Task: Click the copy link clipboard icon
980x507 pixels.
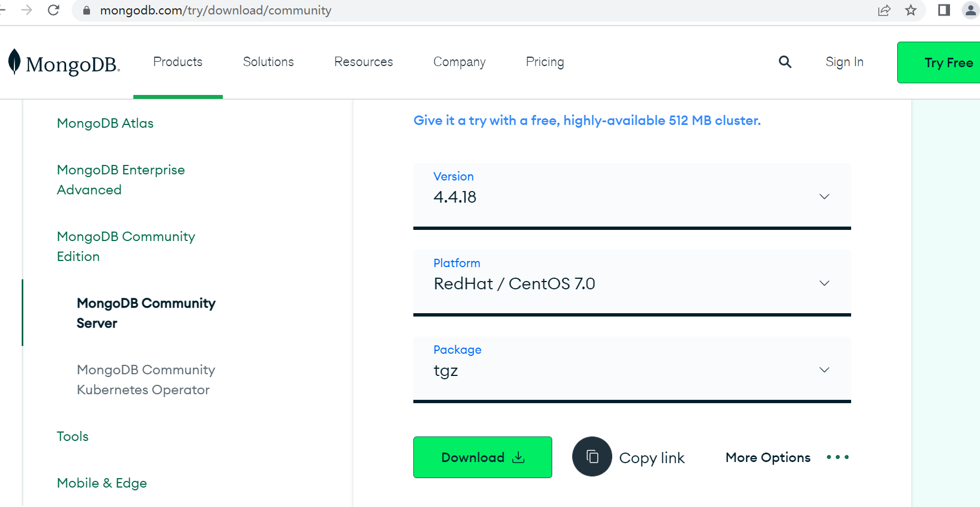Action: [x=592, y=456]
